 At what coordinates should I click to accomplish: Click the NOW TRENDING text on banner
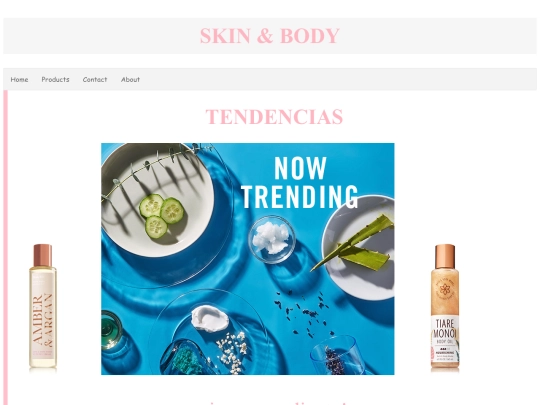(300, 183)
